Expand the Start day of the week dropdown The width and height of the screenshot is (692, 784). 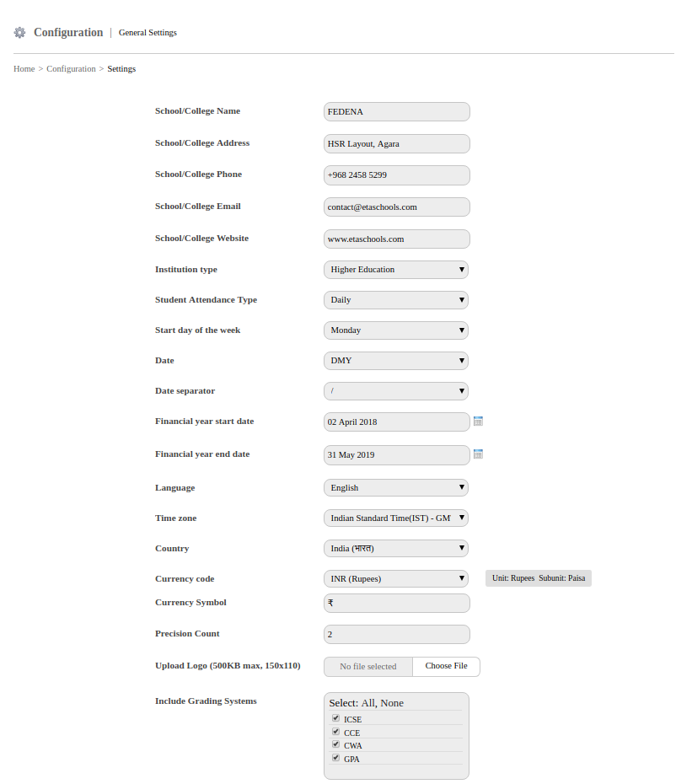(x=396, y=330)
